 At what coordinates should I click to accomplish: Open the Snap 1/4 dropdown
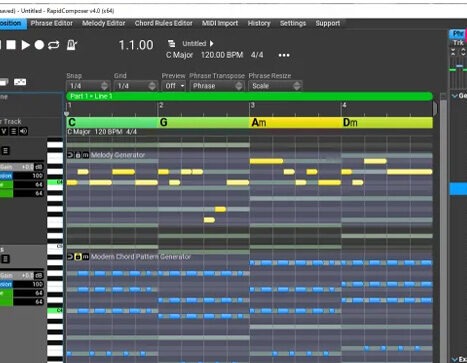click(88, 86)
